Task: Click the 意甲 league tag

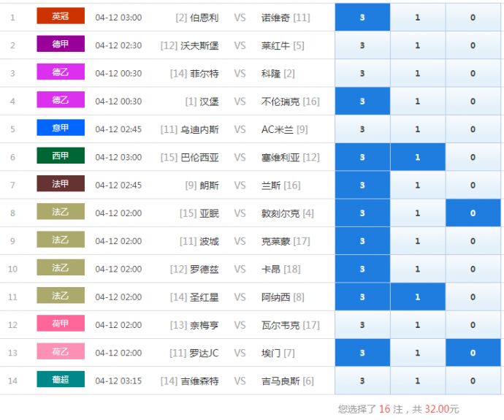Action: coord(61,128)
